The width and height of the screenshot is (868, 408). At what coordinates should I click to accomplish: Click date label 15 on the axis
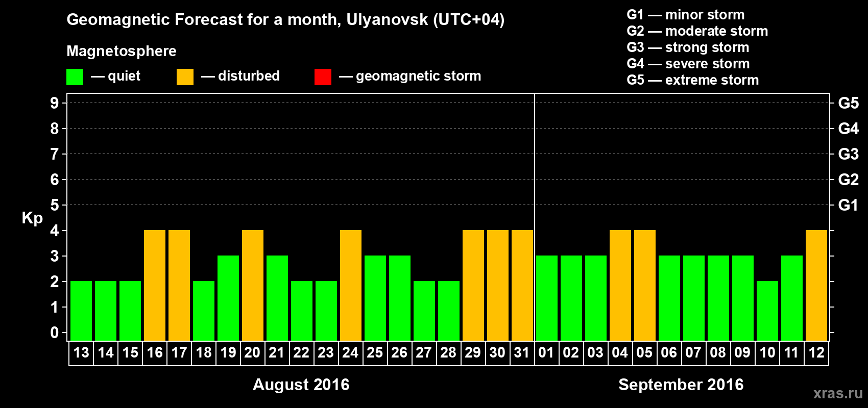(130, 353)
